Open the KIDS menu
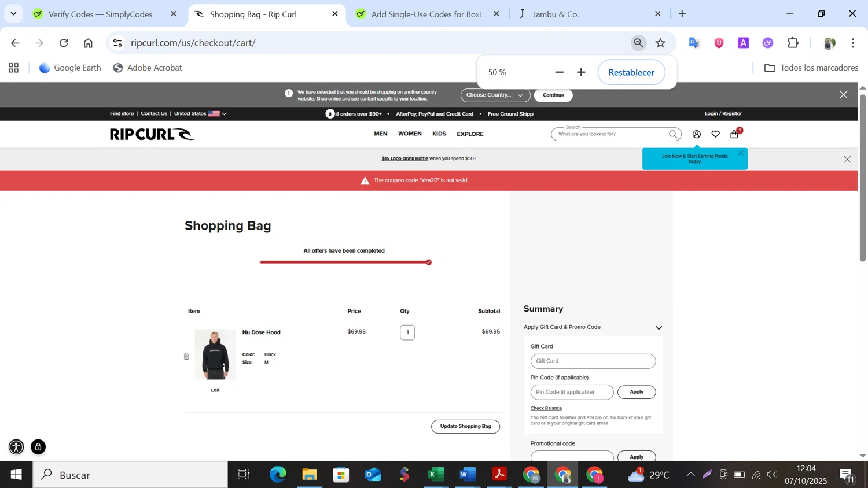868x488 pixels. click(x=439, y=134)
